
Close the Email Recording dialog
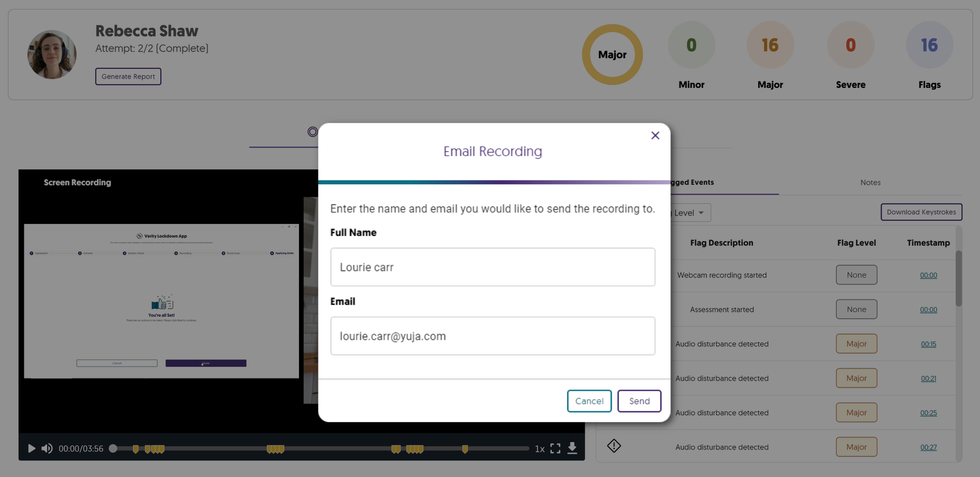click(655, 136)
